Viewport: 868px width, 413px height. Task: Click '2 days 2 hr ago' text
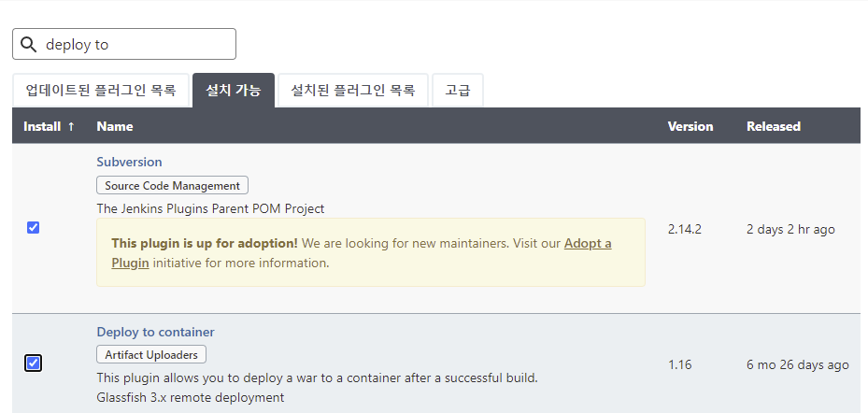tap(790, 229)
